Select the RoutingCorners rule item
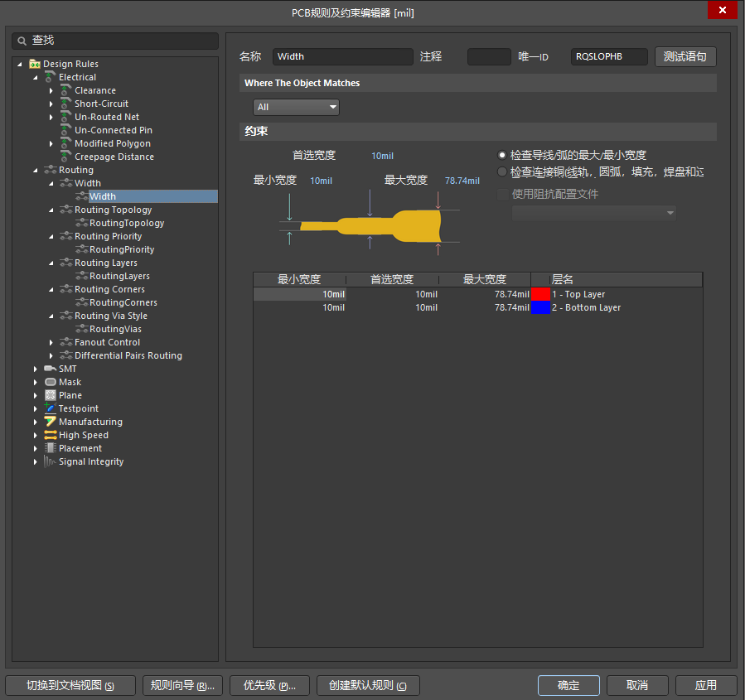Viewport: 745px width, 700px height. (x=123, y=302)
